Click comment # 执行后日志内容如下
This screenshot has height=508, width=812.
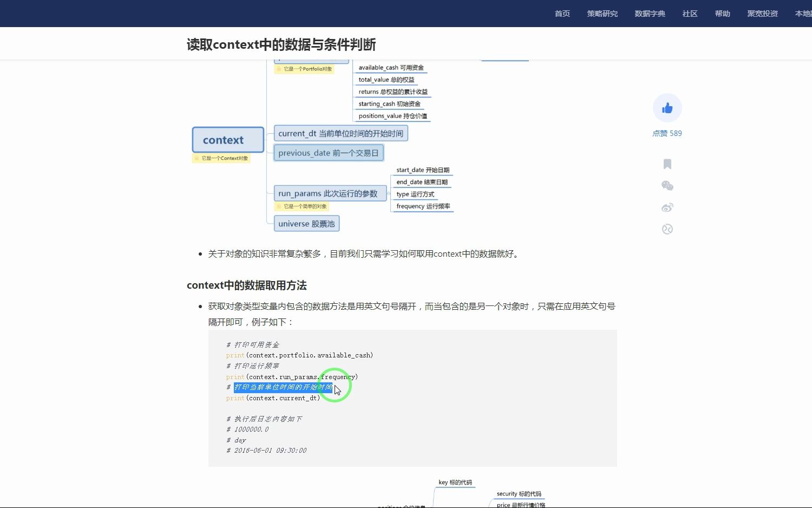[x=264, y=419]
